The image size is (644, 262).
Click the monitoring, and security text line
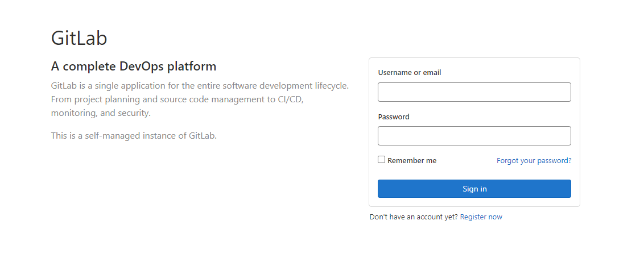101,113
